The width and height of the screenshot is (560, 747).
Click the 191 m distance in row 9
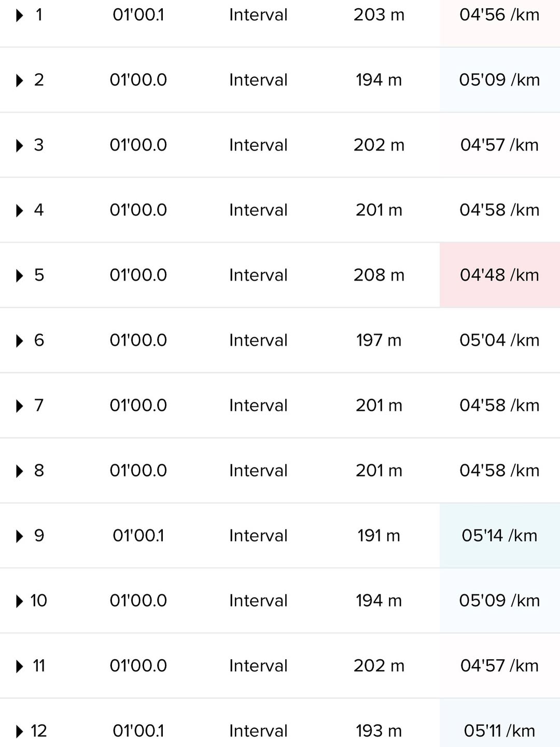click(379, 535)
